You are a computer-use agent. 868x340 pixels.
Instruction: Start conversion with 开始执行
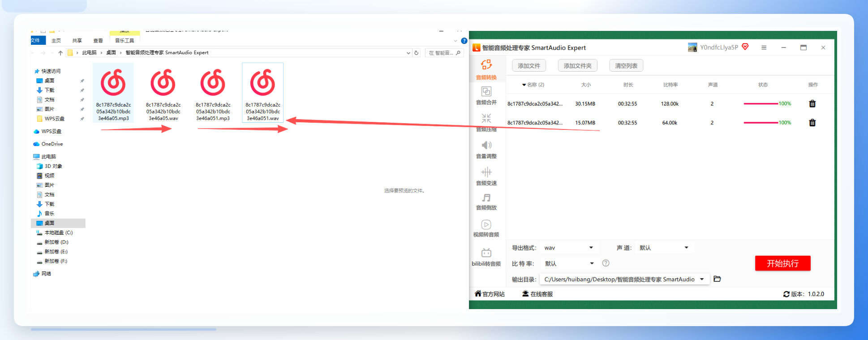(782, 263)
